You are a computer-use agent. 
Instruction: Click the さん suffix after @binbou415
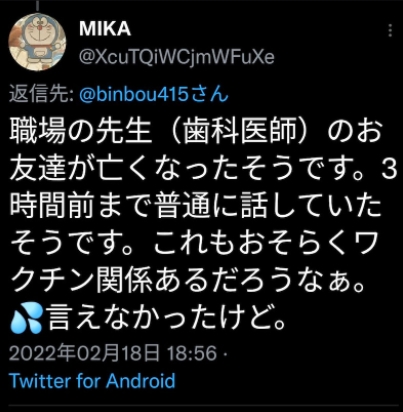coord(210,95)
